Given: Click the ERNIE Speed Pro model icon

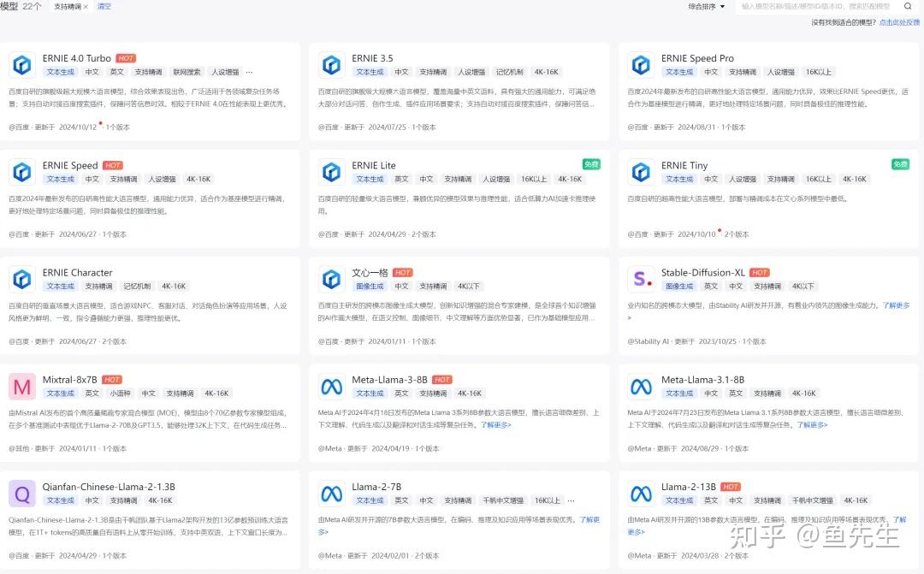Looking at the screenshot, I should [x=641, y=65].
